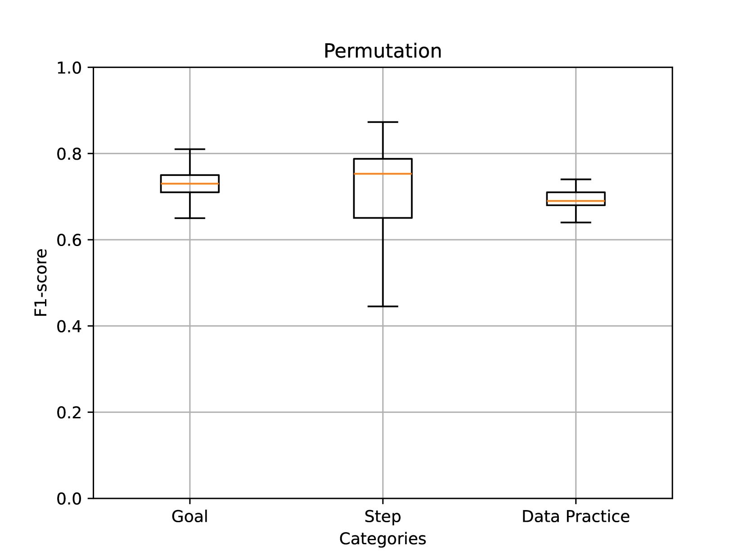Click the Data Practice orange median line
Screen dimensions: 747x560
click(576, 201)
